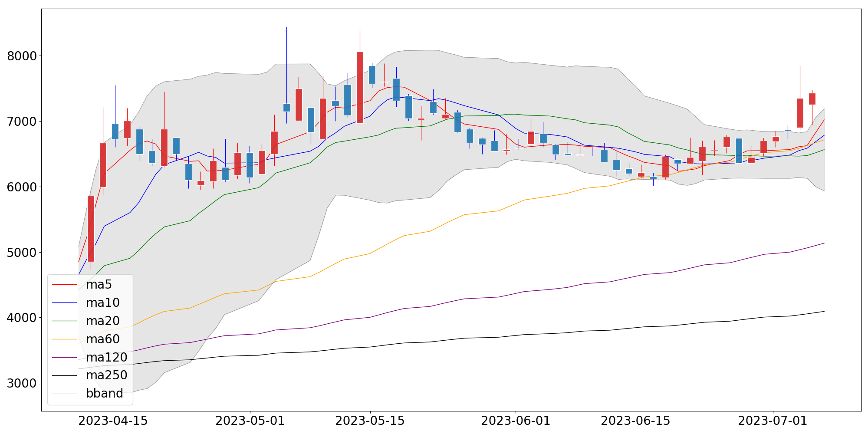868x434 pixels.
Task: Click the ma120 legend label
Action: [x=106, y=358]
